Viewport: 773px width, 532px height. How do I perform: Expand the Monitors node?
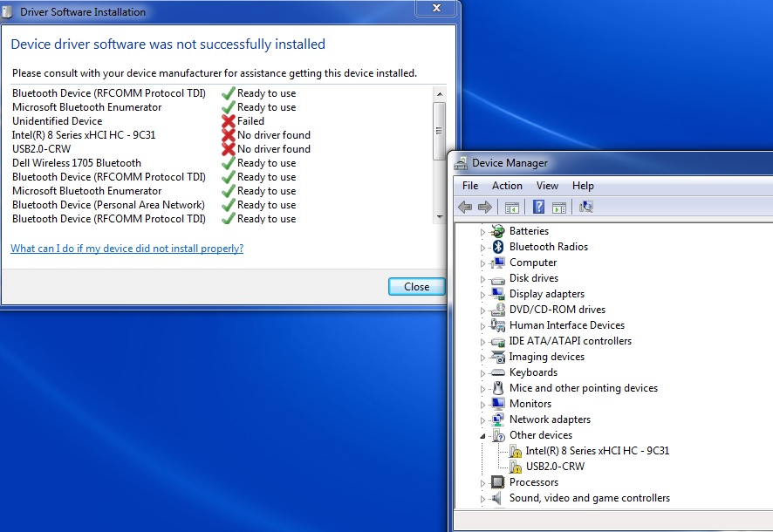tap(482, 405)
